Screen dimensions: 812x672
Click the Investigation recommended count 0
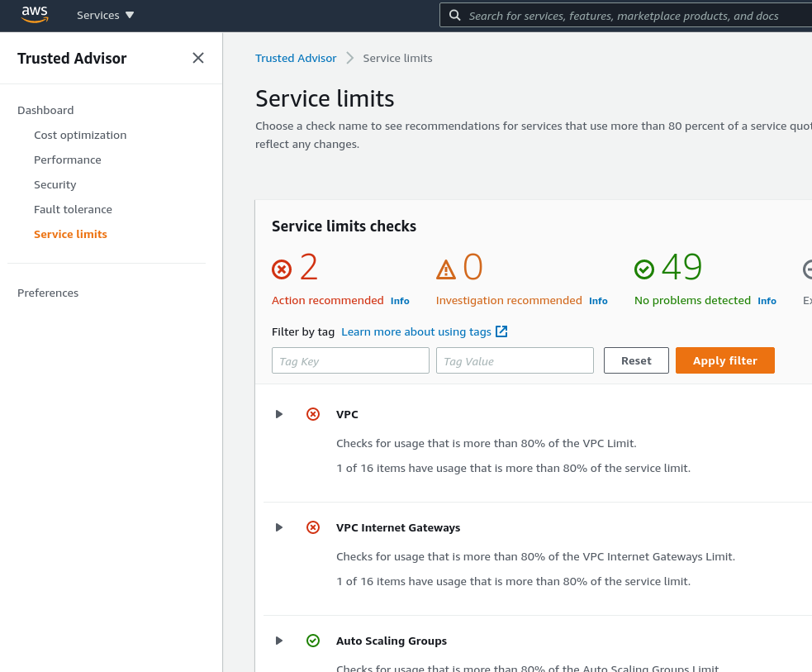[x=472, y=267]
